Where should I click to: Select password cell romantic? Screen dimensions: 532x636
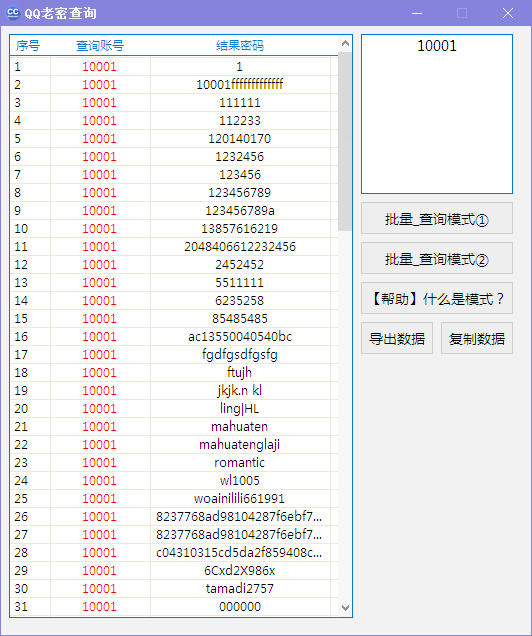click(x=240, y=462)
